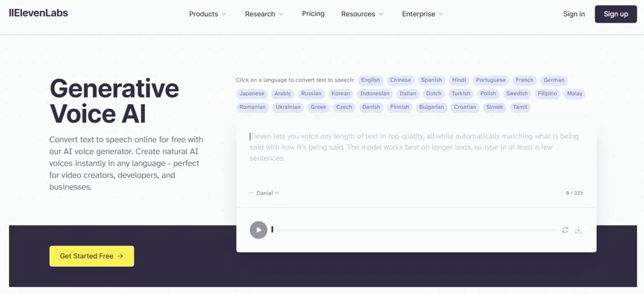Click the arrow on Get Started Free

(x=120, y=256)
